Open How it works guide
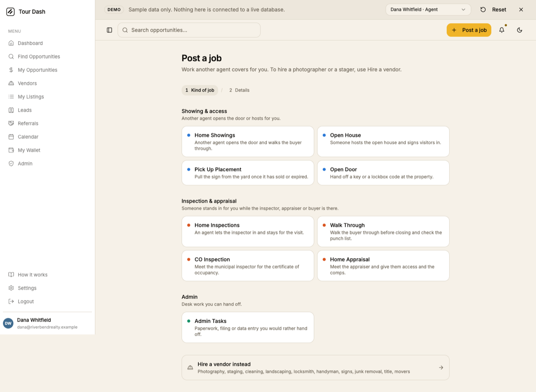The image size is (536, 392). (x=47, y=275)
